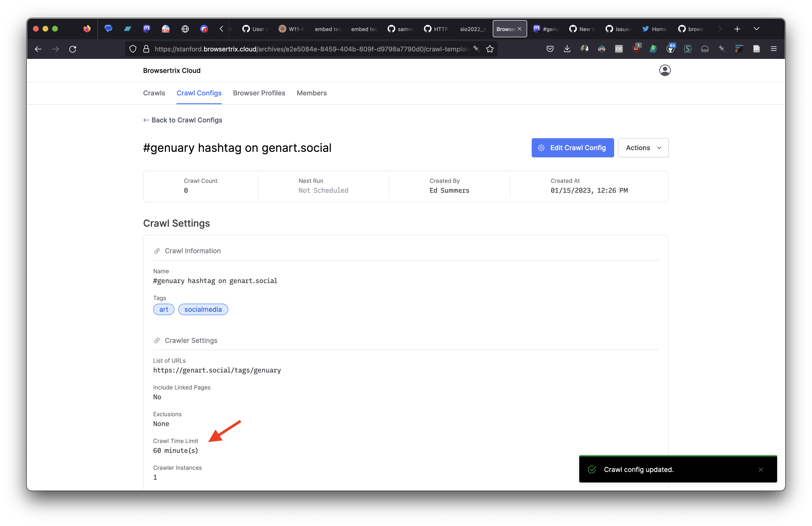
Task: Follow the Back to Crawl Configs link
Action: click(183, 120)
